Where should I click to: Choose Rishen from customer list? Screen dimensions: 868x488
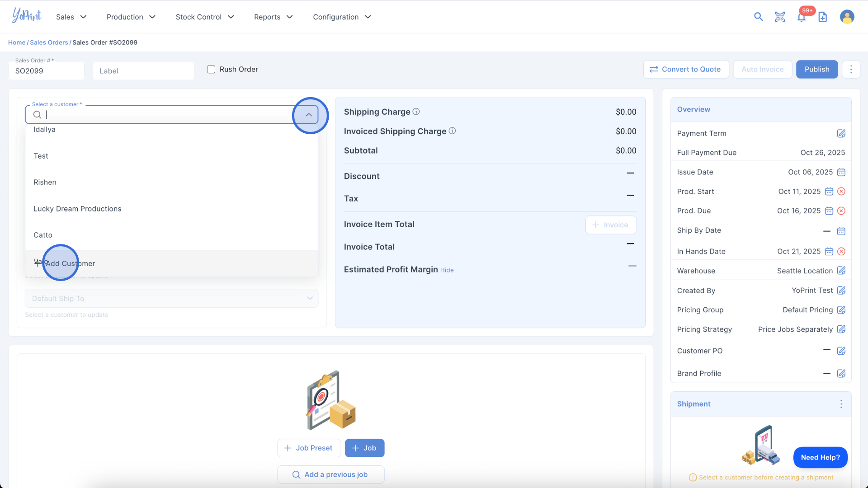click(x=45, y=182)
